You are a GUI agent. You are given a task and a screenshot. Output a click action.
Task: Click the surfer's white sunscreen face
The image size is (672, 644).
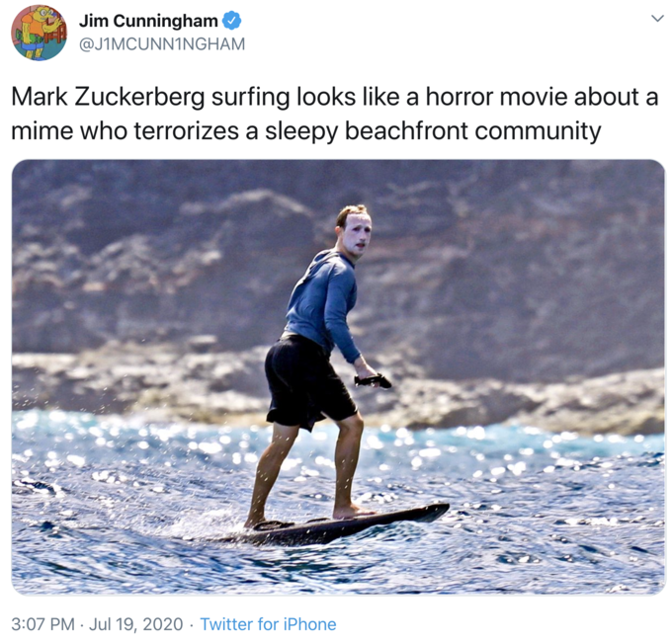[x=357, y=234]
